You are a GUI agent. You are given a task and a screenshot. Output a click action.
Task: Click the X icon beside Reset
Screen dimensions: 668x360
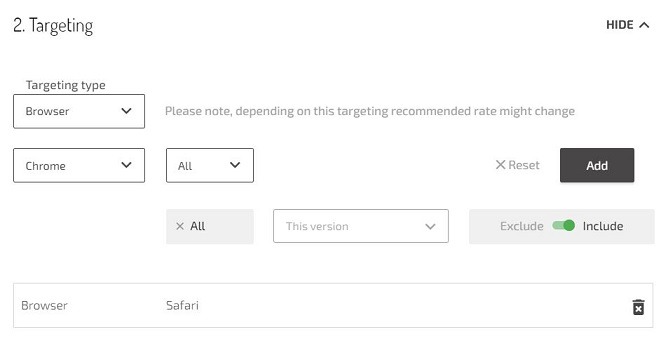pyautogui.click(x=500, y=165)
